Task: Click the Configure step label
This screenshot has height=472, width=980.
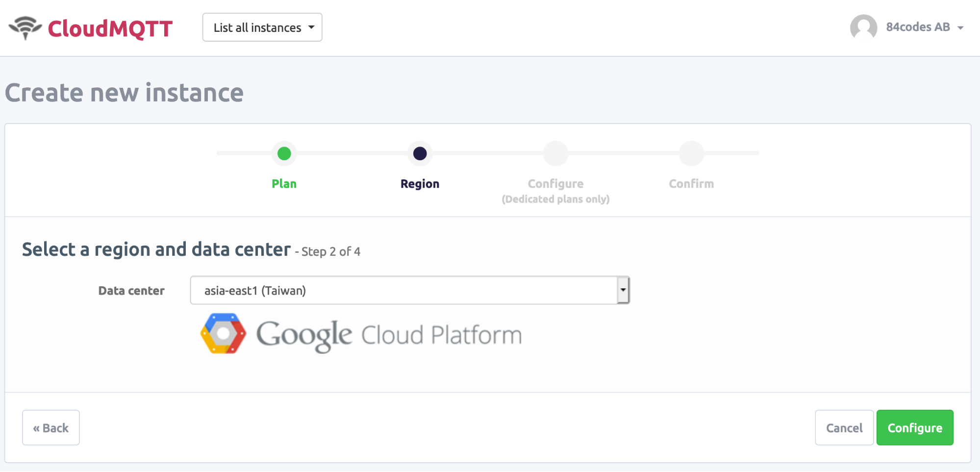Action: coord(555,184)
